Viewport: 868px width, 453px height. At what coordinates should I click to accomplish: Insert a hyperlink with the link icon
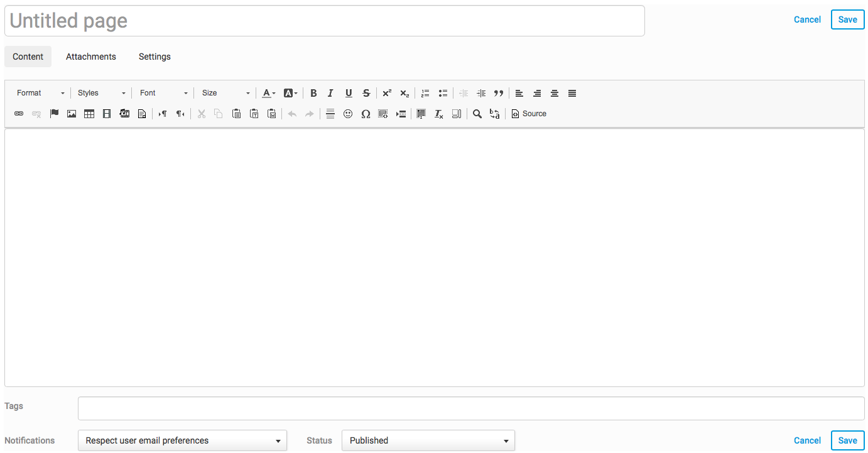pos(19,114)
